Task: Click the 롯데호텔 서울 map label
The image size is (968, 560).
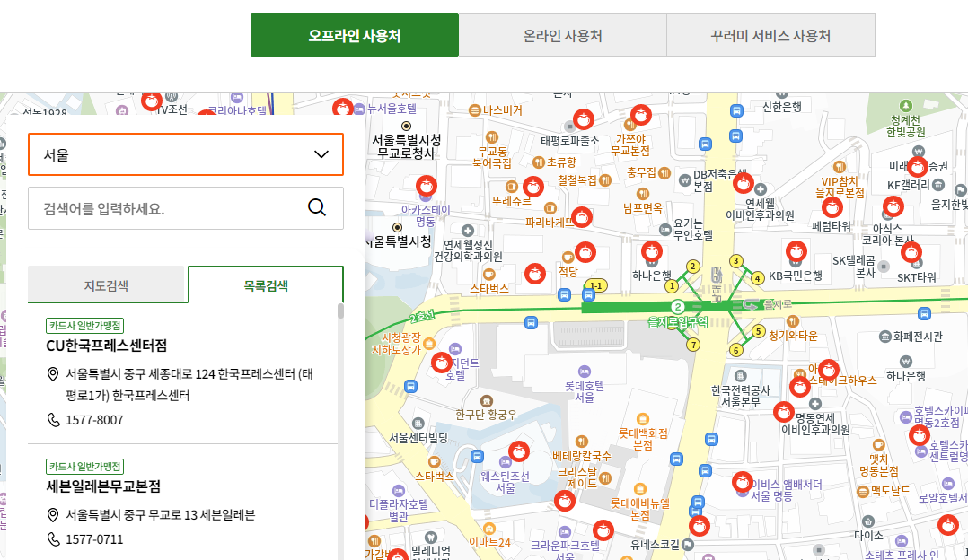Action: tap(585, 391)
